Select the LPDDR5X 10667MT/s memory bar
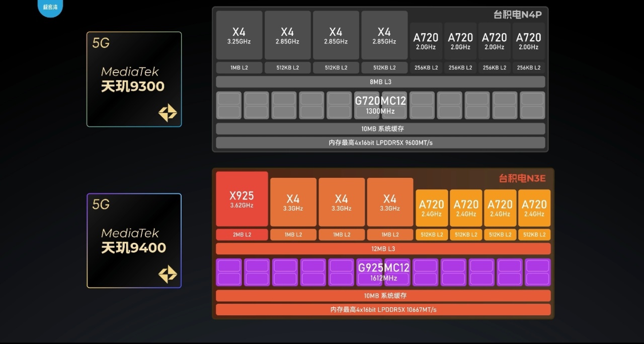The height and width of the screenshot is (344, 644). (x=383, y=310)
